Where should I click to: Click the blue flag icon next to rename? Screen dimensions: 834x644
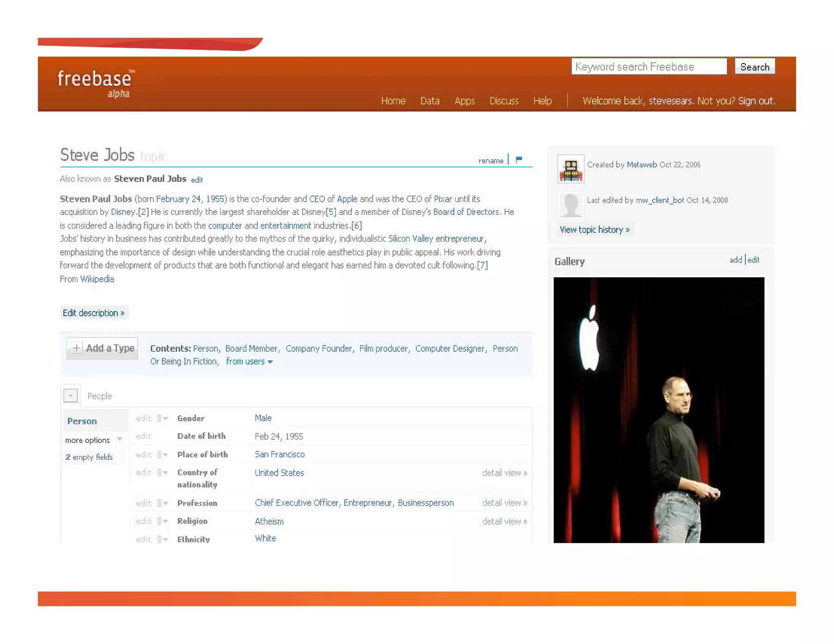click(518, 160)
